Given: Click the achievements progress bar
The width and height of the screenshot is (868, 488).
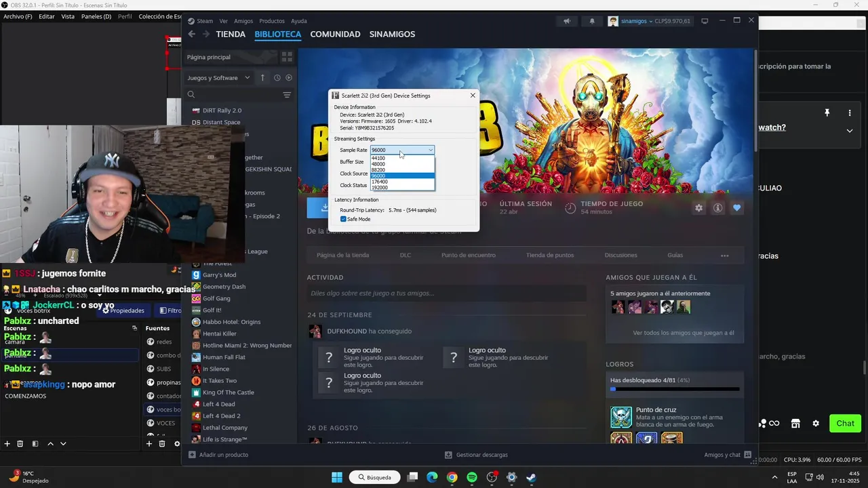Looking at the screenshot, I should coord(675,389).
